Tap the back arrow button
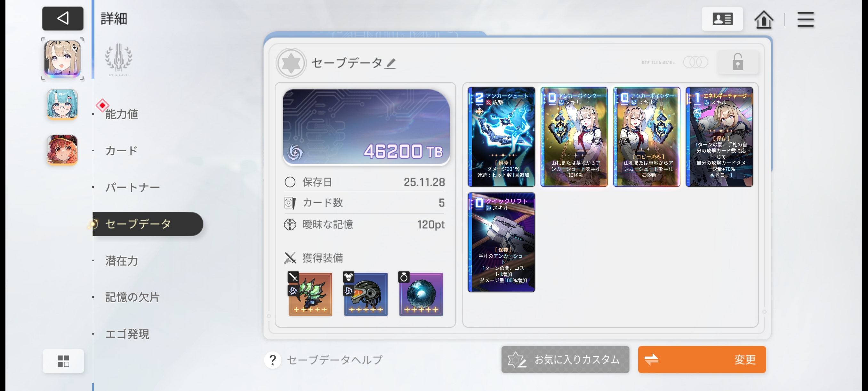The image size is (868, 391). click(63, 18)
